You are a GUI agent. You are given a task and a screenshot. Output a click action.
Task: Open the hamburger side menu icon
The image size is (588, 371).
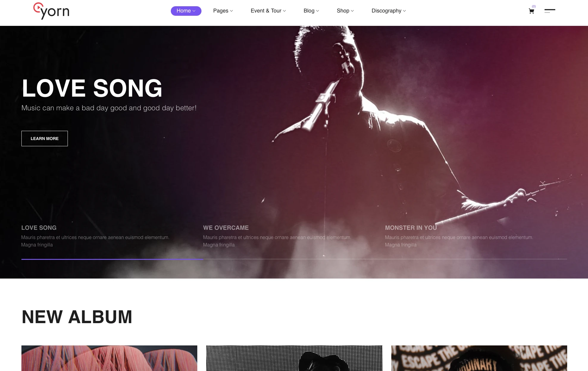tap(550, 11)
